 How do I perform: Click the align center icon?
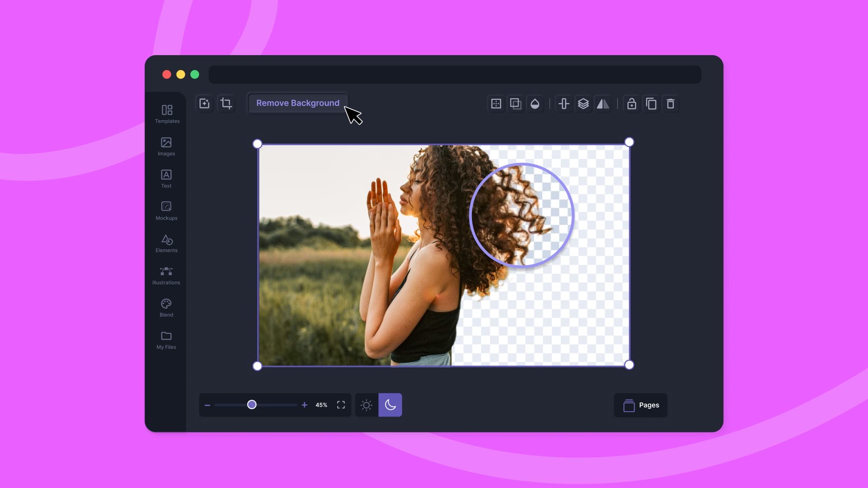(564, 104)
